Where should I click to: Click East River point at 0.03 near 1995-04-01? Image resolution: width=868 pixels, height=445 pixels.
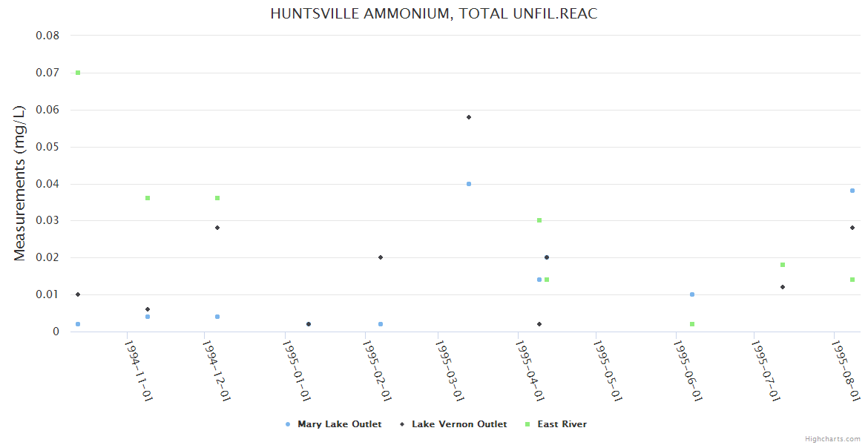click(539, 220)
